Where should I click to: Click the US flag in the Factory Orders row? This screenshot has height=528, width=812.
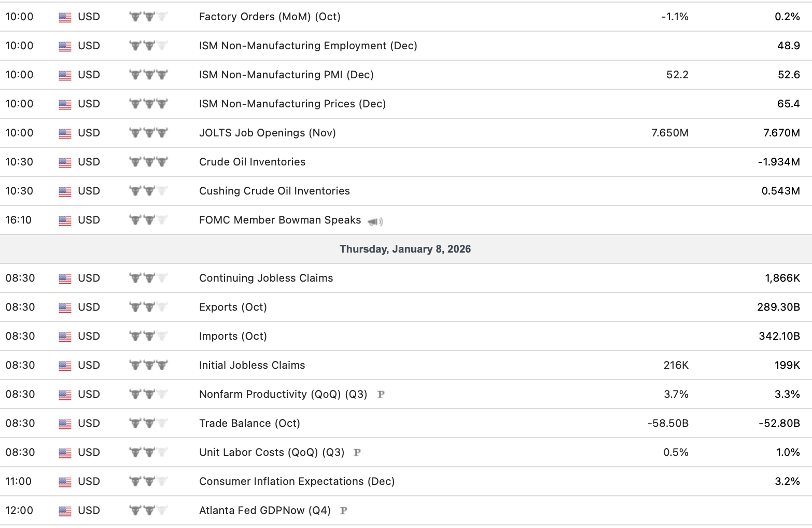65,17
